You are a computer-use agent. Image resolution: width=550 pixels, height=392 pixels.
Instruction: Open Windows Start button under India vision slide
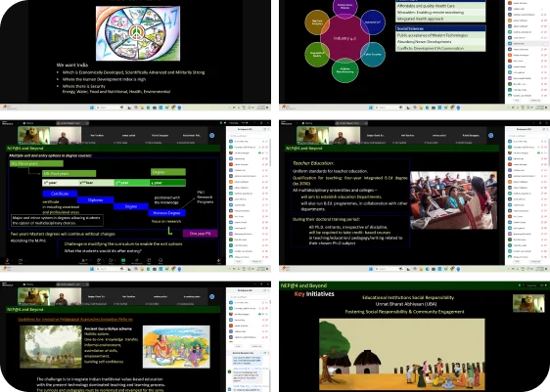[x=92, y=108]
